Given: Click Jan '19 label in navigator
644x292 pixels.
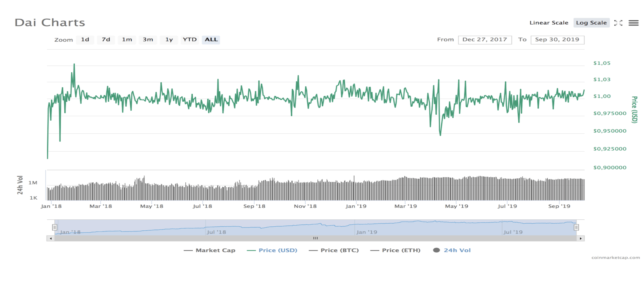Looking at the screenshot, I should (367, 232).
